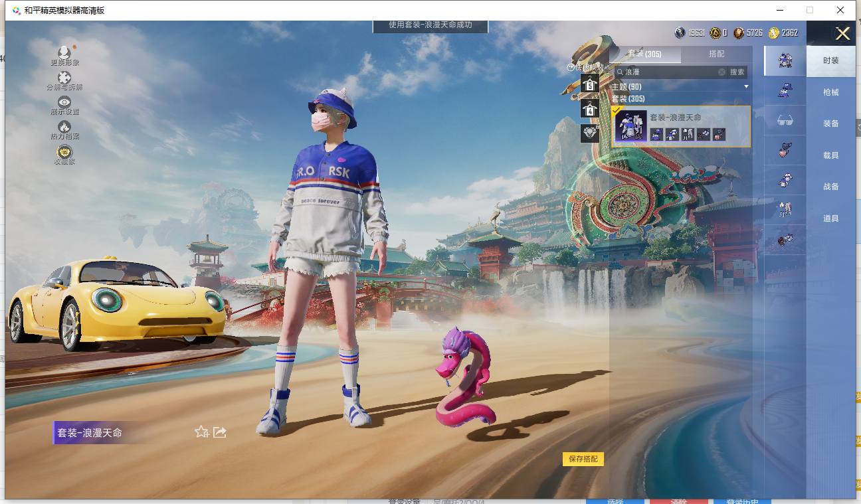861x504 pixels.
Task: Click the last piece icon in 浪漫天命 set
Action: pyautogui.click(x=719, y=134)
